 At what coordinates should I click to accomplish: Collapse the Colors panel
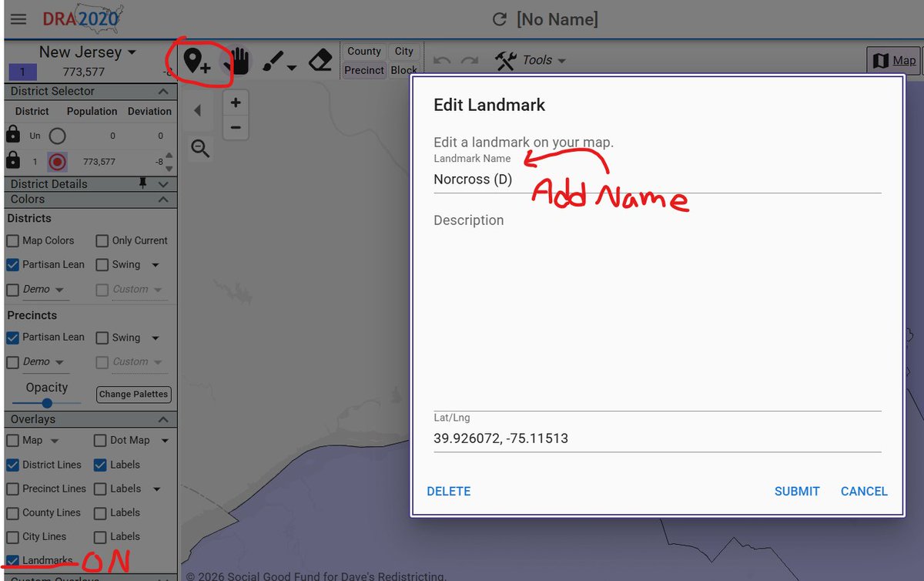(x=162, y=200)
